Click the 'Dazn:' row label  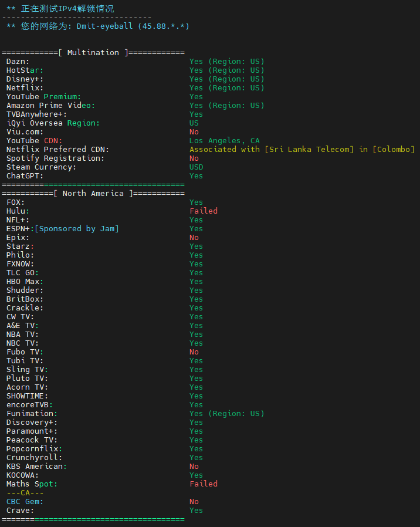[18, 62]
